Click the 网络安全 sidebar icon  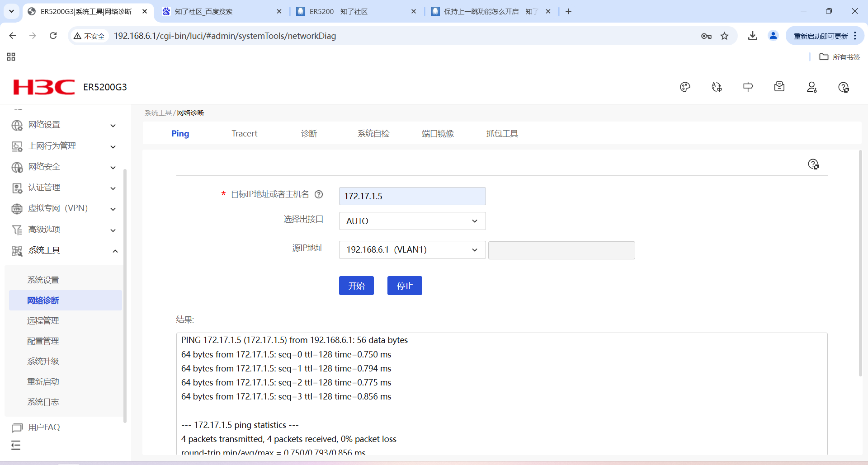(x=17, y=167)
